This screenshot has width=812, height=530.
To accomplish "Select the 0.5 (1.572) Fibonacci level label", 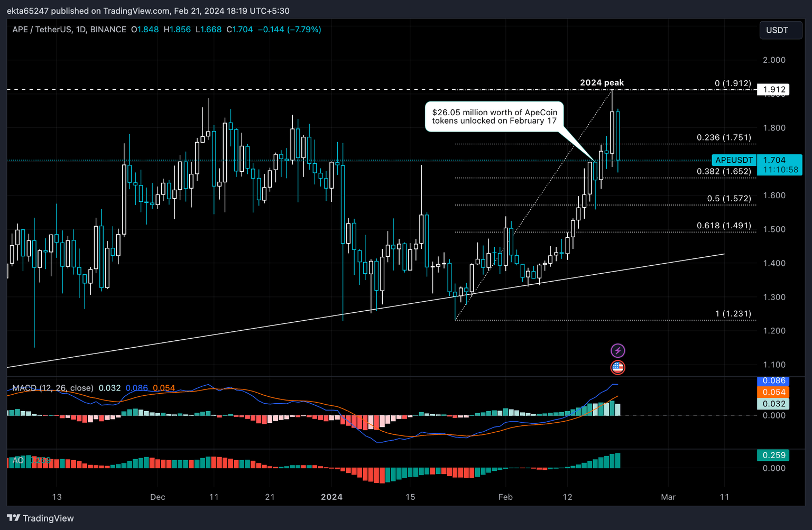I will (728, 198).
